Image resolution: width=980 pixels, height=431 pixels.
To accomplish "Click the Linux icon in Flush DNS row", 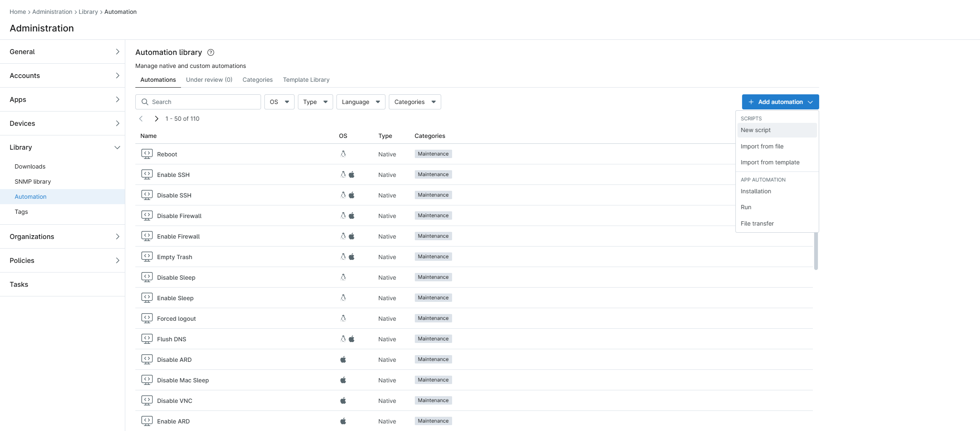I will point(343,339).
